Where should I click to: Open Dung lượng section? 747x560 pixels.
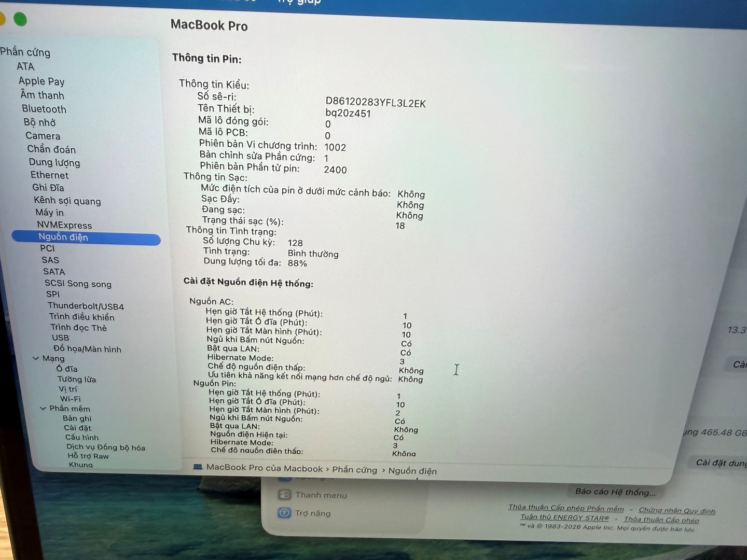coord(54,162)
